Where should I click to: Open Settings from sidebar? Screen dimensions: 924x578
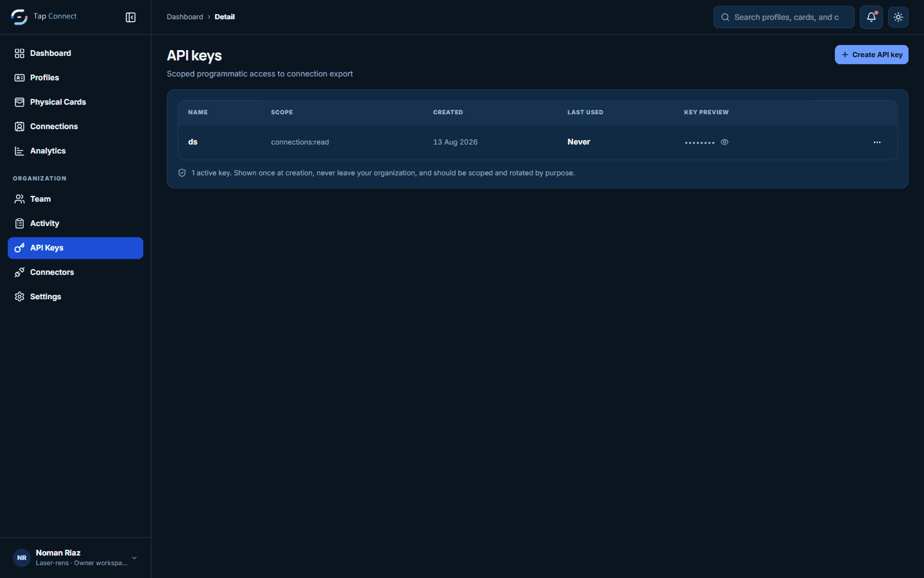(x=75, y=297)
